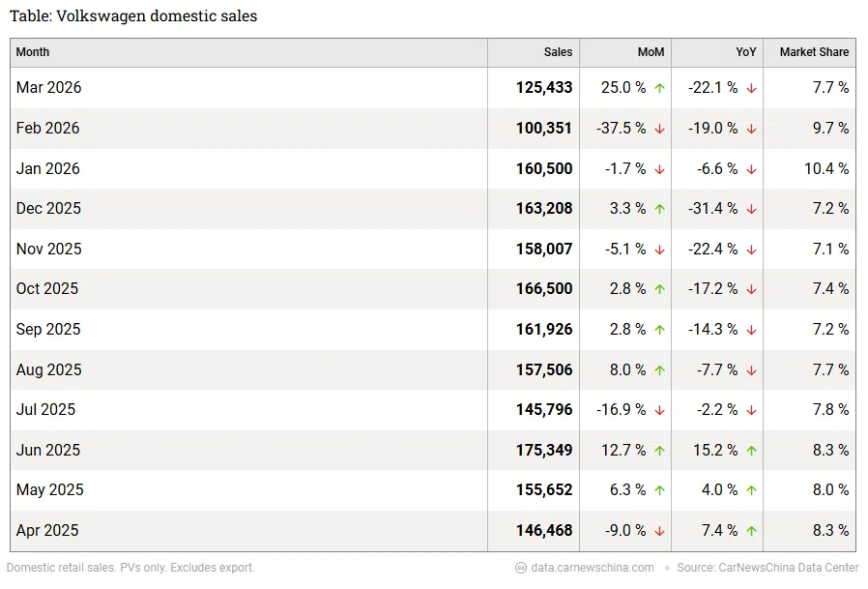Screen dimensions: 868x589
Task: Click the red MoM arrow for Nov 2025
Action: pos(659,250)
